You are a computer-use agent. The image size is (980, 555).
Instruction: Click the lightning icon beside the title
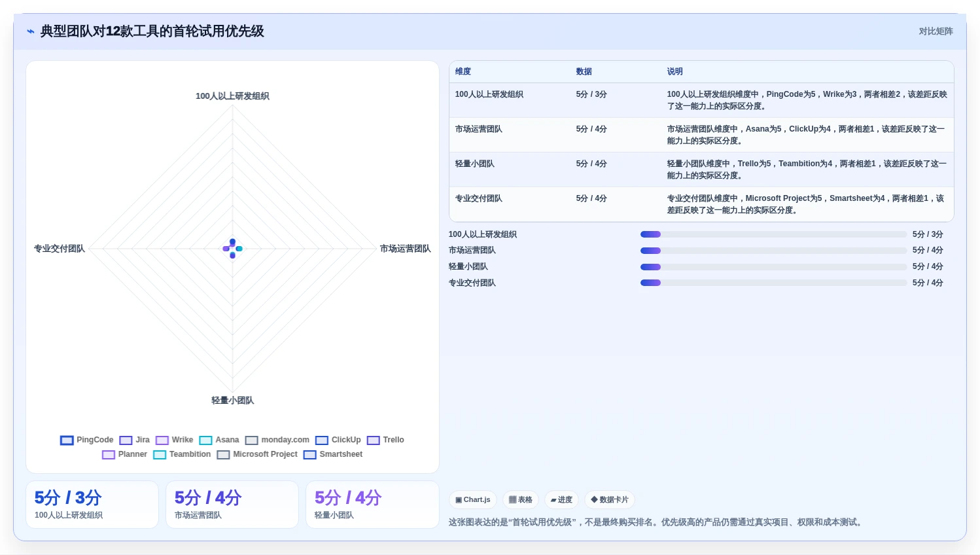pyautogui.click(x=31, y=31)
